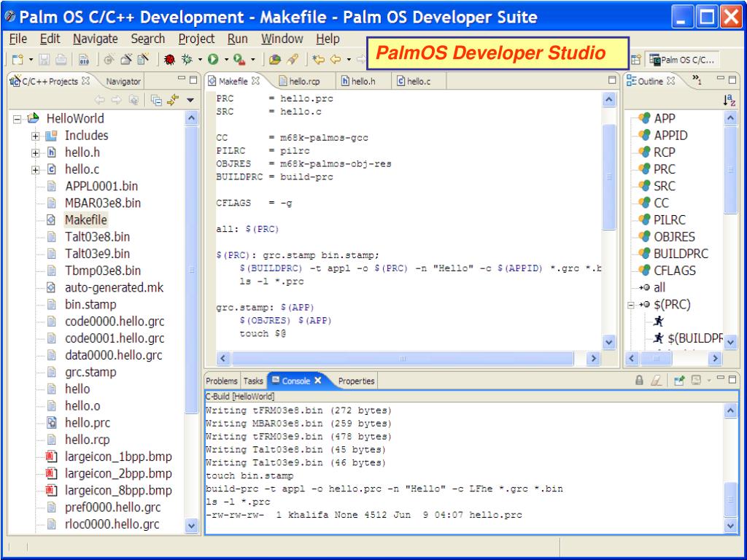Go to the last edit location icon
The image size is (747, 560).
coord(318,59)
